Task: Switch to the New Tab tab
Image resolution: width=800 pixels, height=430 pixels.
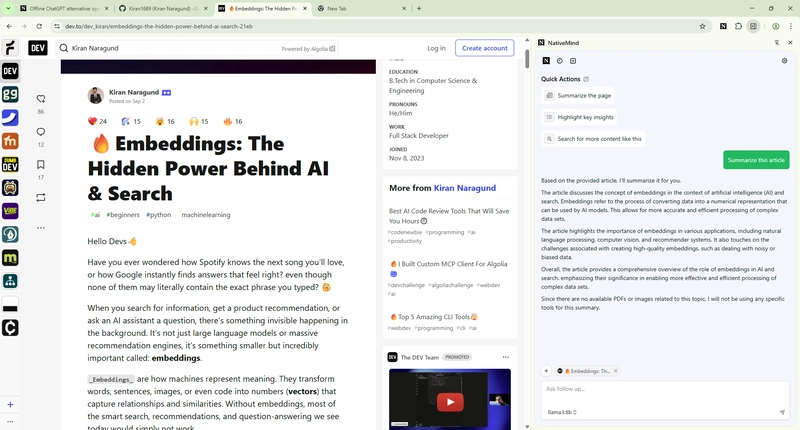Action: (361, 8)
